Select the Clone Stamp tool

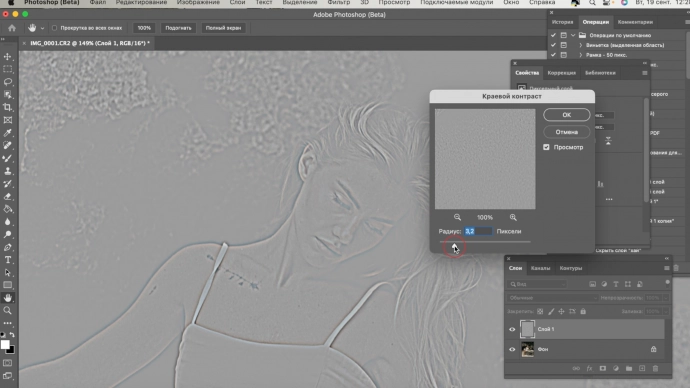pyautogui.click(x=7, y=171)
